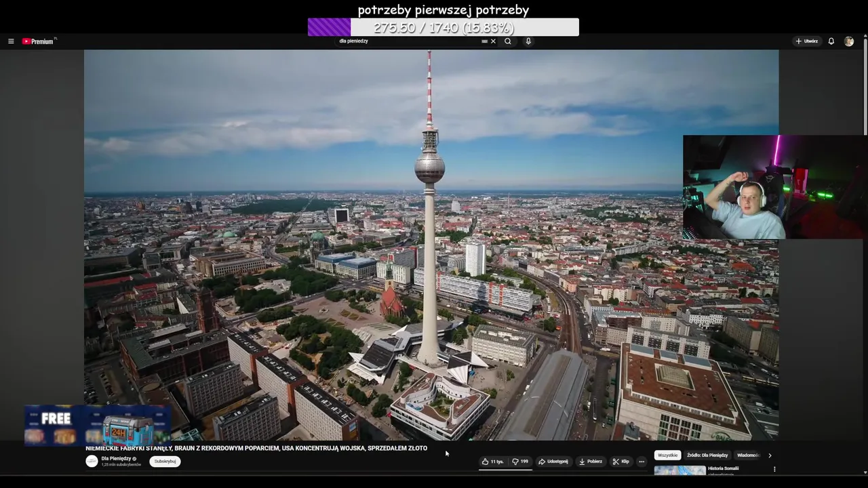This screenshot has width=868, height=488.
Task: Go to YouTube Premium home logo
Action: [39, 41]
